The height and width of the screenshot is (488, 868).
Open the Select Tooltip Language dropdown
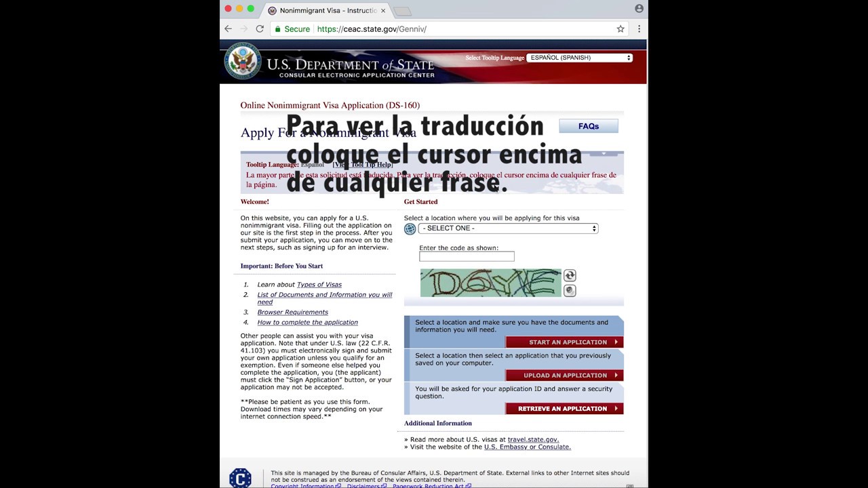(580, 58)
